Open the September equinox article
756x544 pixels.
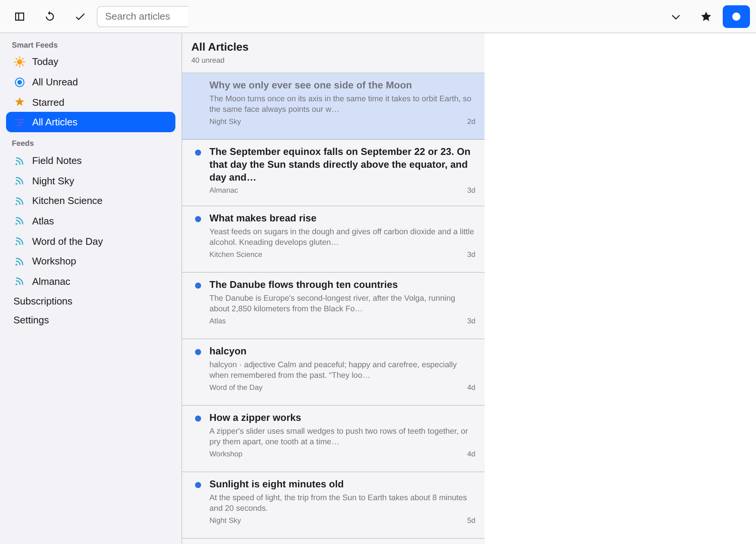pos(333,173)
